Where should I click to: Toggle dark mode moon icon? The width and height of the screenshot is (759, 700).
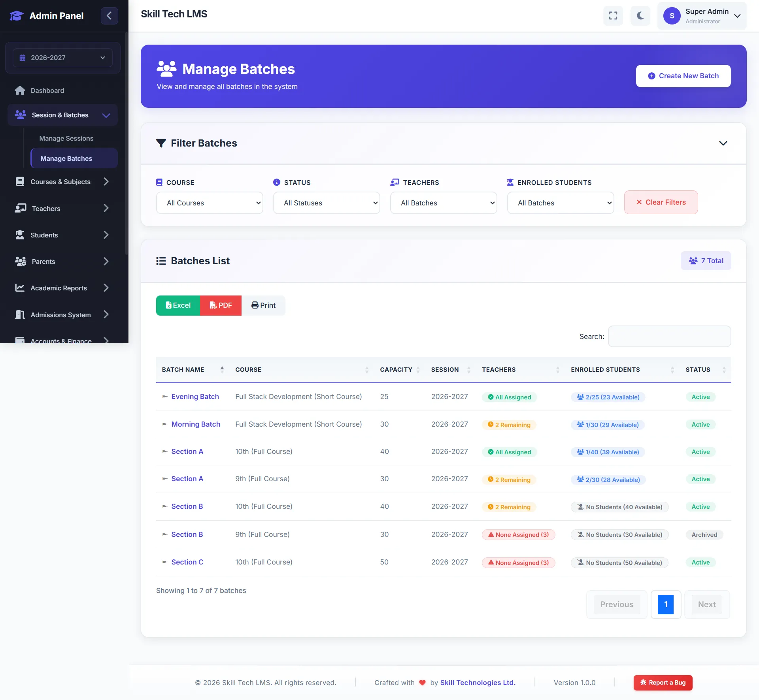[640, 16]
